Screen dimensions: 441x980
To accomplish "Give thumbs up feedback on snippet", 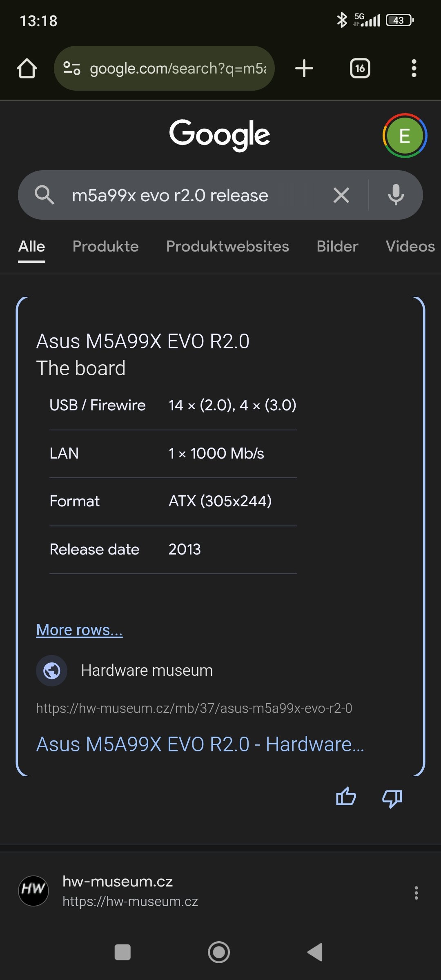I will 346,797.
